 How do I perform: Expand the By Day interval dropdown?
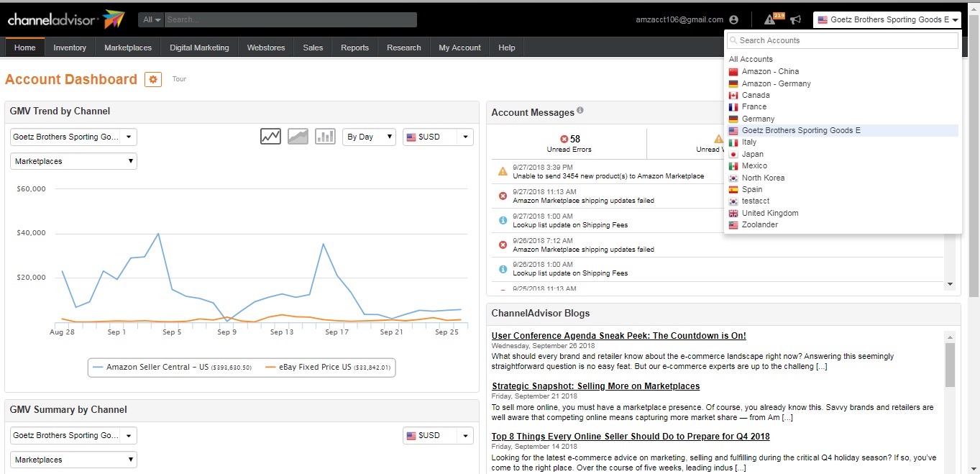pyautogui.click(x=369, y=137)
